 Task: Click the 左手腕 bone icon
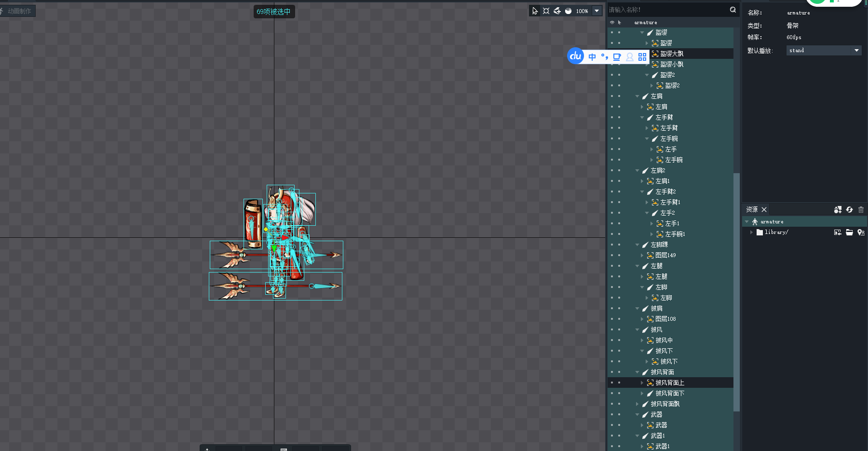(x=655, y=139)
